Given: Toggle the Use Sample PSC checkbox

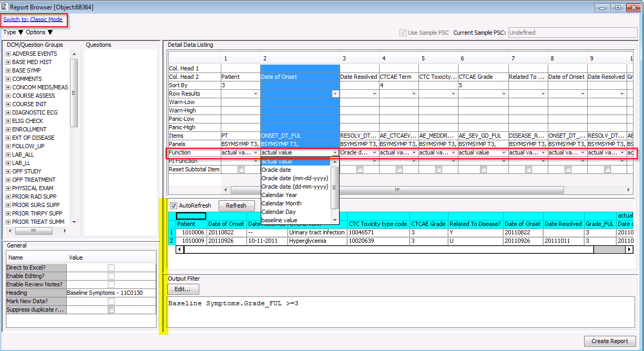Looking at the screenshot, I should coord(403,33).
